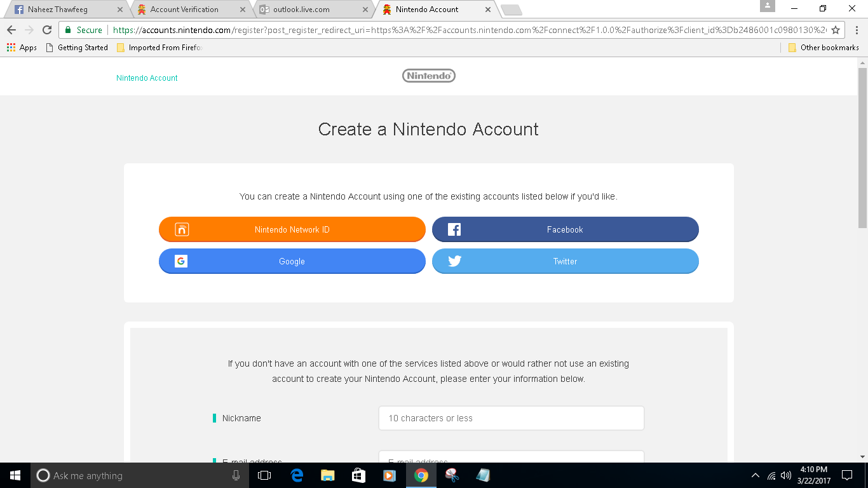The image size is (868, 488).
Task: Click the Nintendo logo in the header
Action: tap(429, 76)
